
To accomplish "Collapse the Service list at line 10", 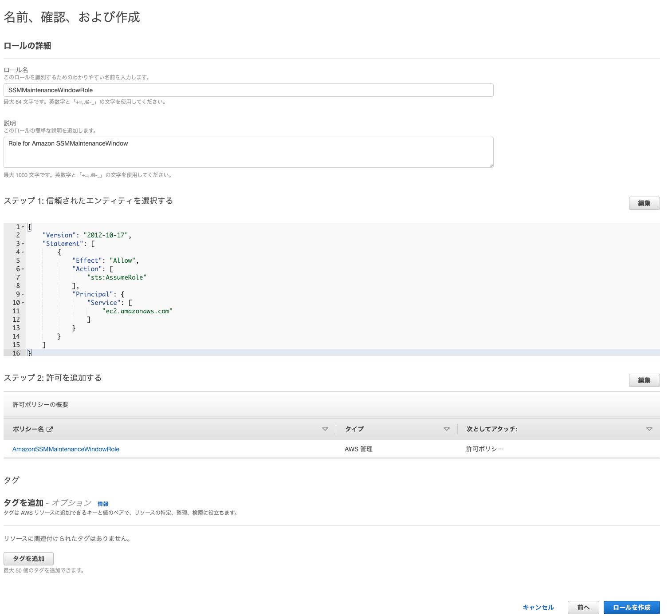I will coord(22,302).
